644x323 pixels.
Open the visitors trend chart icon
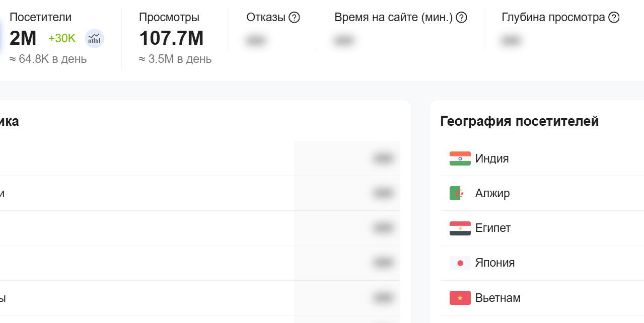pyautogui.click(x=95, y=38)
